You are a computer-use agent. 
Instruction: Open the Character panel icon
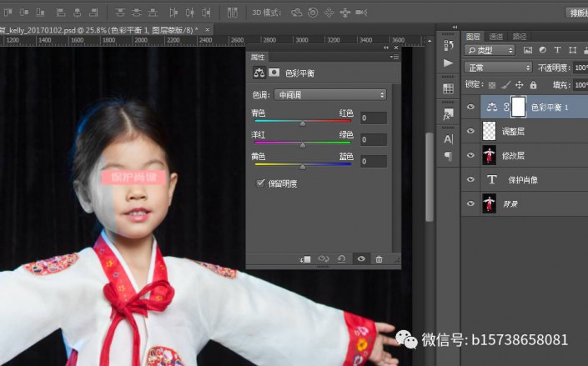pyautogui.click(x=448, y=139)
